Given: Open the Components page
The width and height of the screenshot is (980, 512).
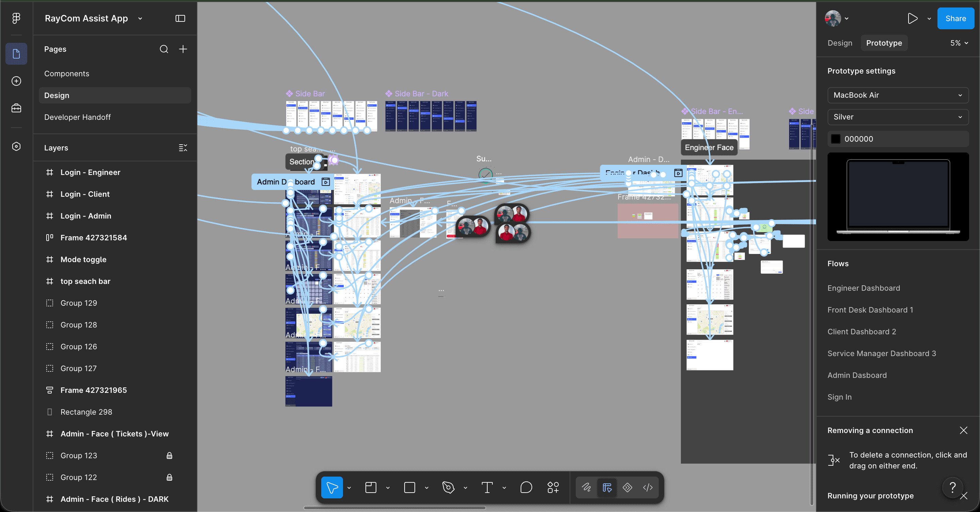Looking at the screenshot, I should point(115,74).
